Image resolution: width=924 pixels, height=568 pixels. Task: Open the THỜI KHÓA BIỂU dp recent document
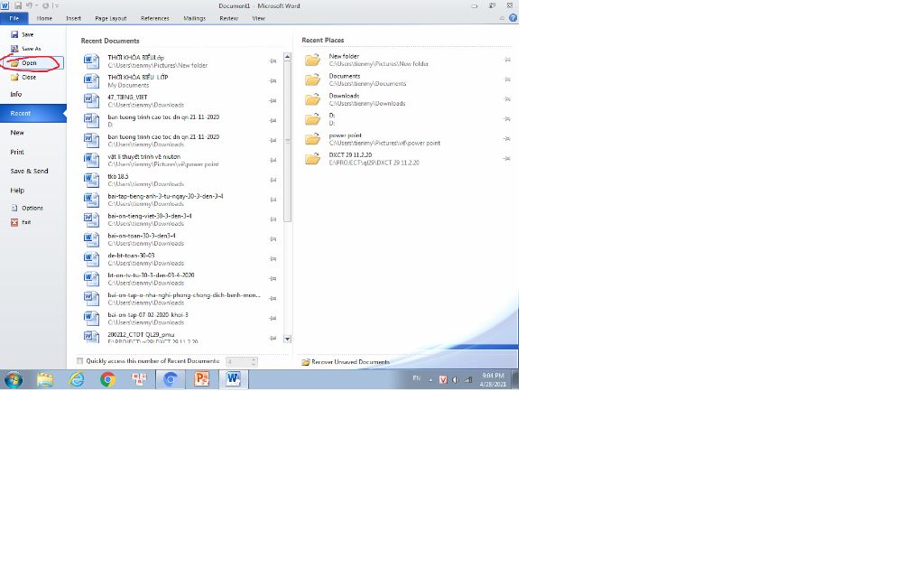(x=180, y=61)
